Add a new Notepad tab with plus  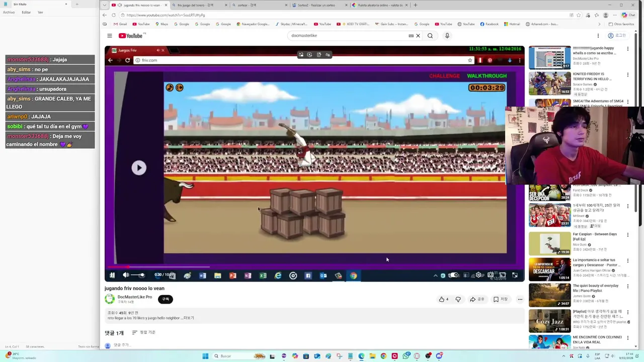(76, 4)
